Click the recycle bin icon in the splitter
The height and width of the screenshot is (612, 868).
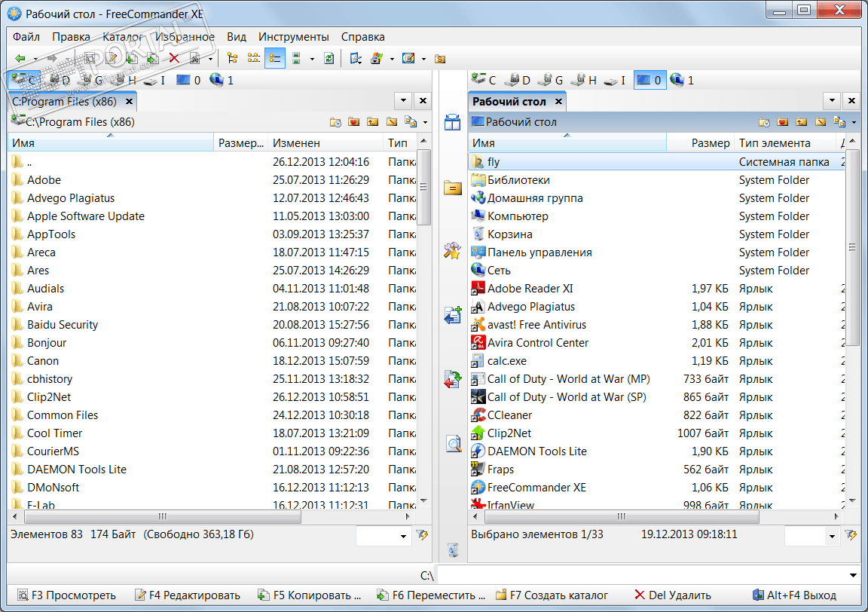(x=454, y=549)
